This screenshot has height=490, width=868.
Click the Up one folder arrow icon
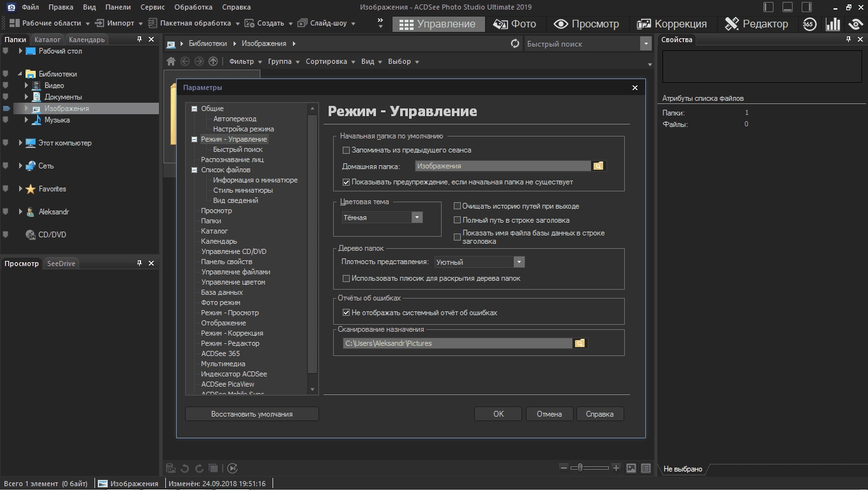(x=213, y=61)
